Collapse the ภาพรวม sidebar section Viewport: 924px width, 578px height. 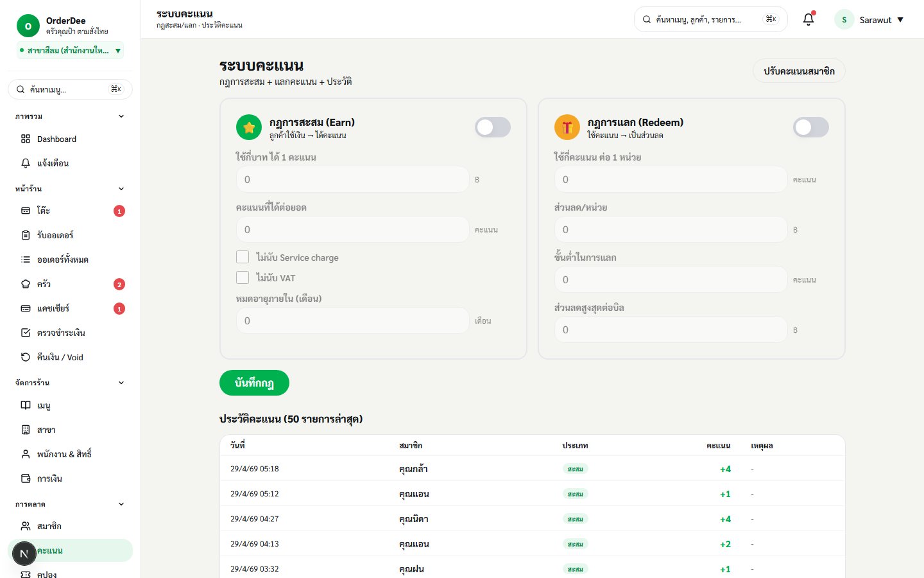point(121,116)
